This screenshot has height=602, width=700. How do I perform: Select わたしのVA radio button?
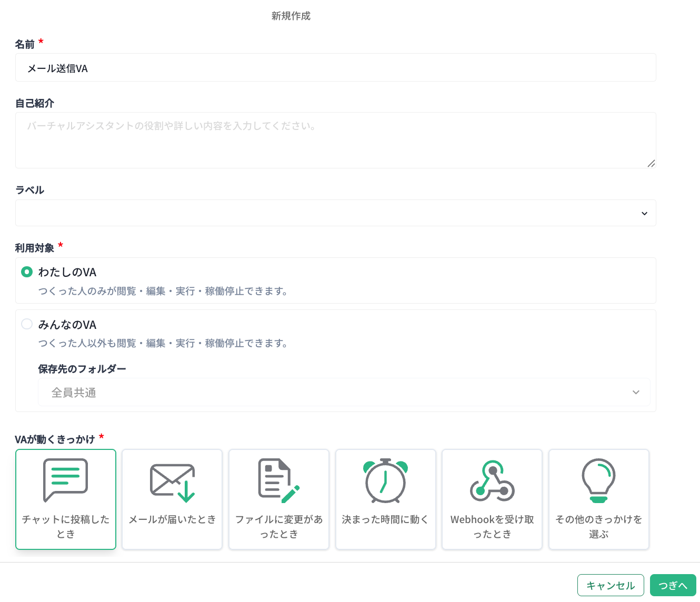point(27,272)
